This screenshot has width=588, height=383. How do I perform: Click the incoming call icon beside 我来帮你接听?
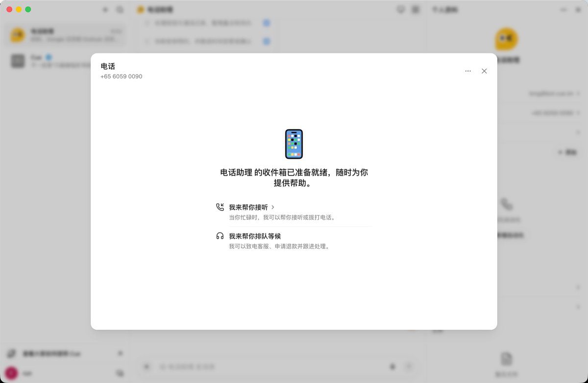220,207
